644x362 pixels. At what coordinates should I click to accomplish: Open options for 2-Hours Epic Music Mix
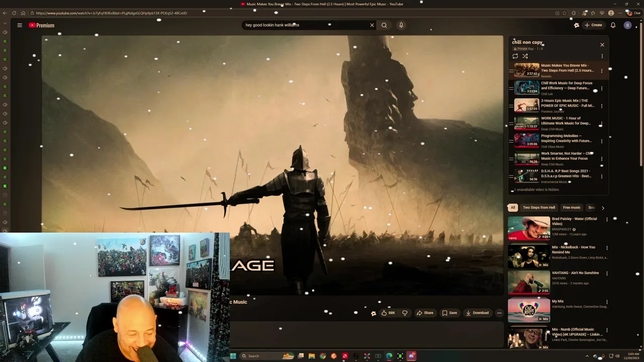pyautogui.click(x=602, y=106)
